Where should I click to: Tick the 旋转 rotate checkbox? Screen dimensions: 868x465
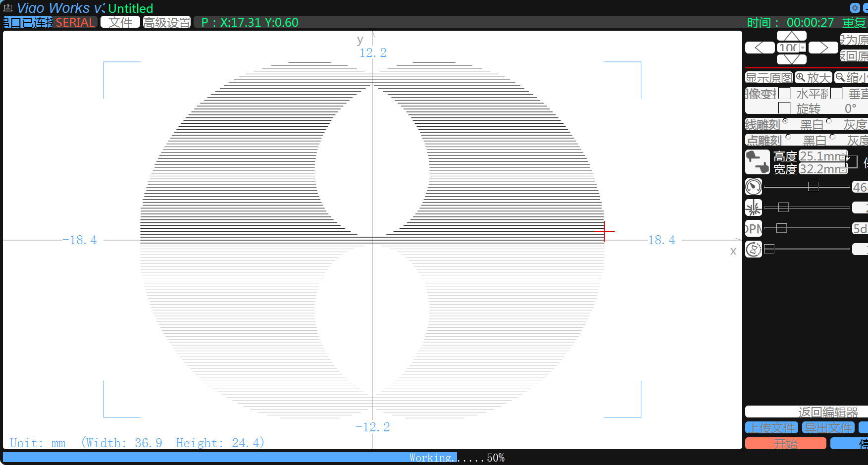784,108
